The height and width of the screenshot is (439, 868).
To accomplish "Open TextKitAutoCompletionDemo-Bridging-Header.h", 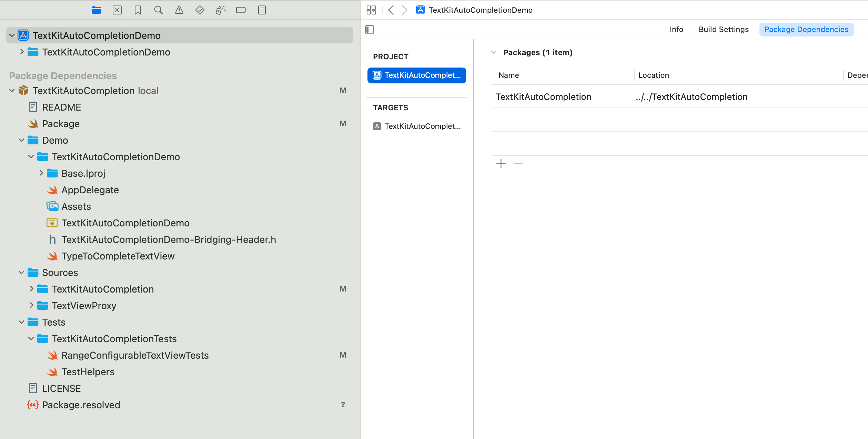I will tap(169, 239).
